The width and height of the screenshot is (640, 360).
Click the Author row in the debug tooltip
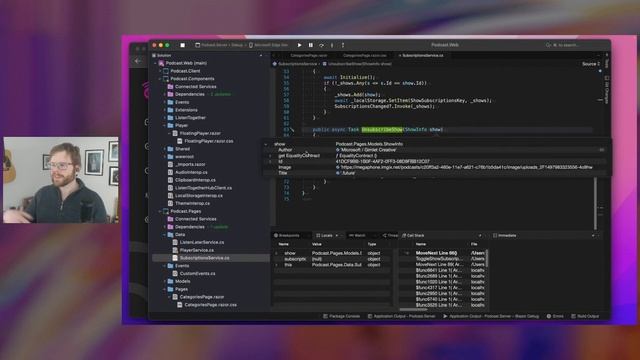437,150
